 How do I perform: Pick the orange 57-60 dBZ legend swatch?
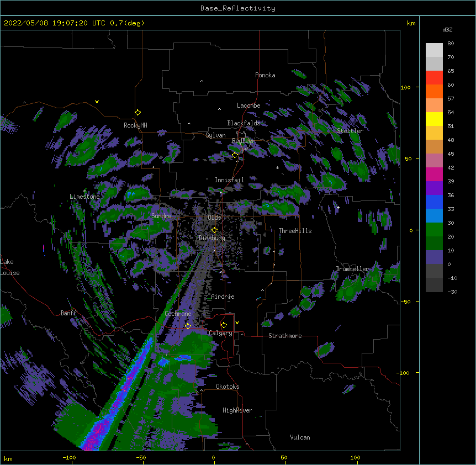[434, 91]
